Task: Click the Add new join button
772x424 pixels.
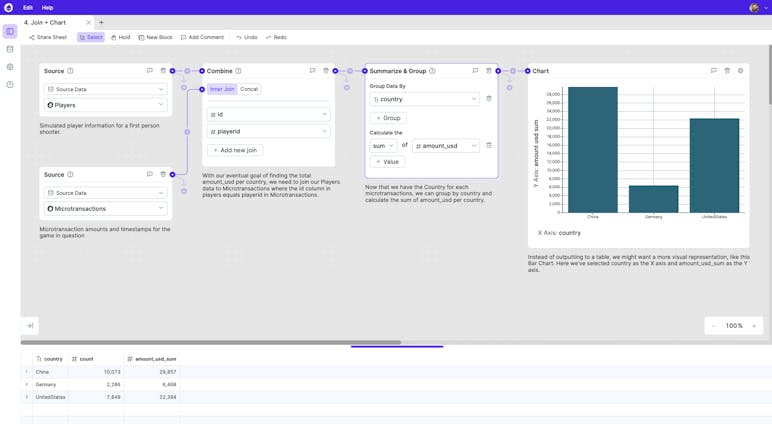Action: coord(235,150)
